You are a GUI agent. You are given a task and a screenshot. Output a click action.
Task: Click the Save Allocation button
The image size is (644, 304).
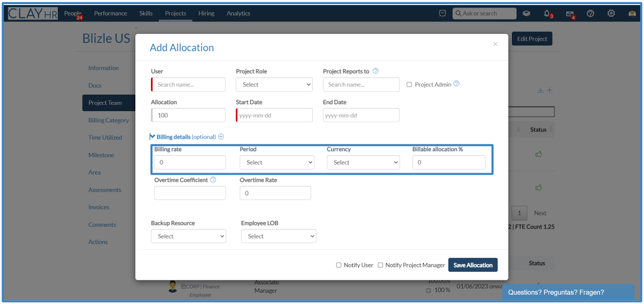473,265
